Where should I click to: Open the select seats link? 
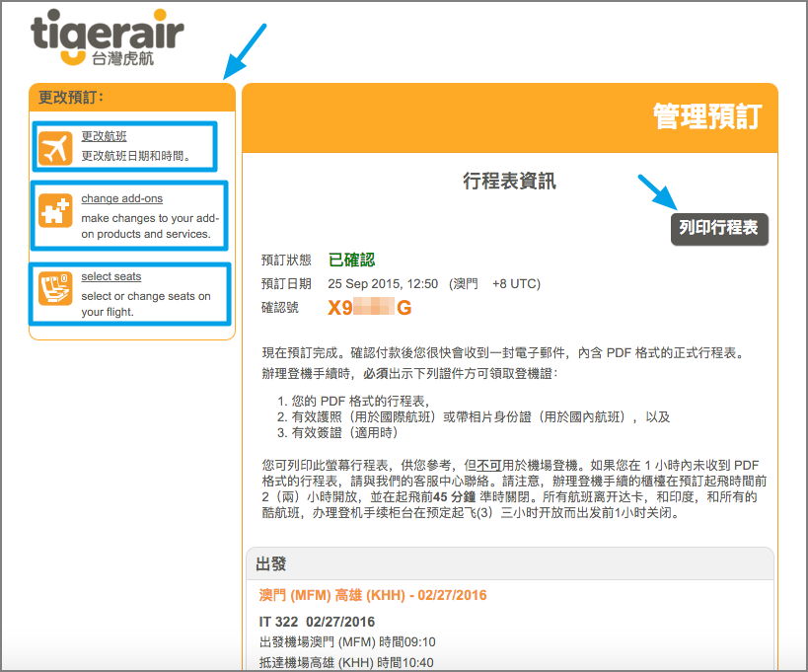[x=110, y=276]
